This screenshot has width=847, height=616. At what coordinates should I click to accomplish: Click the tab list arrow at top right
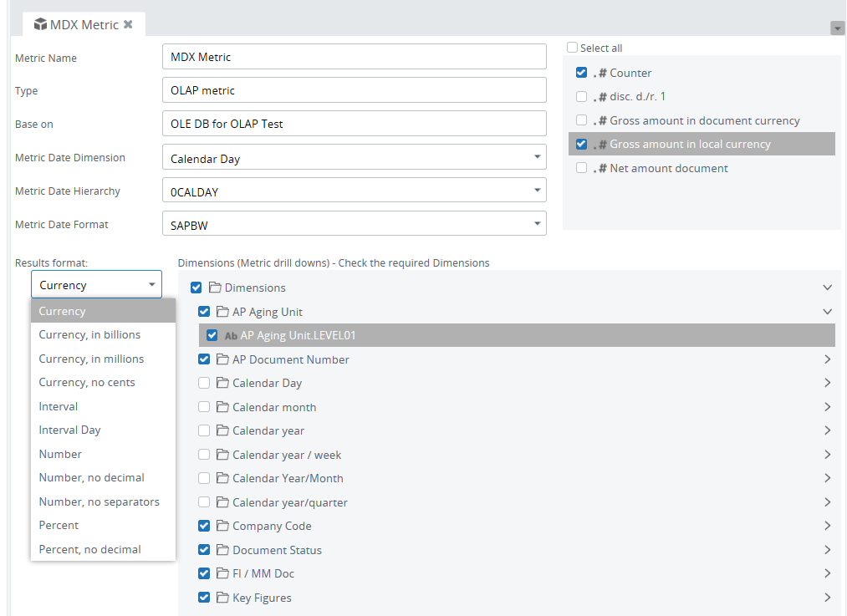coord(837,28)
